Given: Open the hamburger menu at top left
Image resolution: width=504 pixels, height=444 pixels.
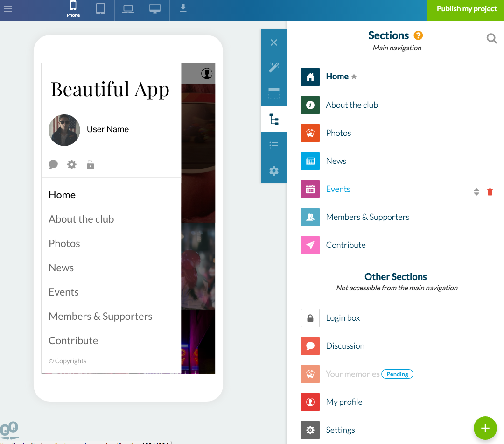Looking at the screenshot, I should pyautogui.click(x=8, y=9).
